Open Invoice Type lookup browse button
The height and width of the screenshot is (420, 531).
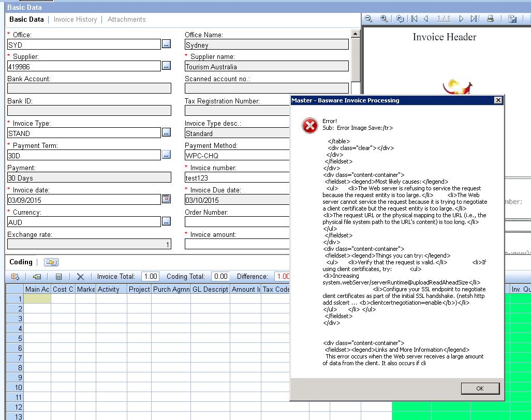166,132
